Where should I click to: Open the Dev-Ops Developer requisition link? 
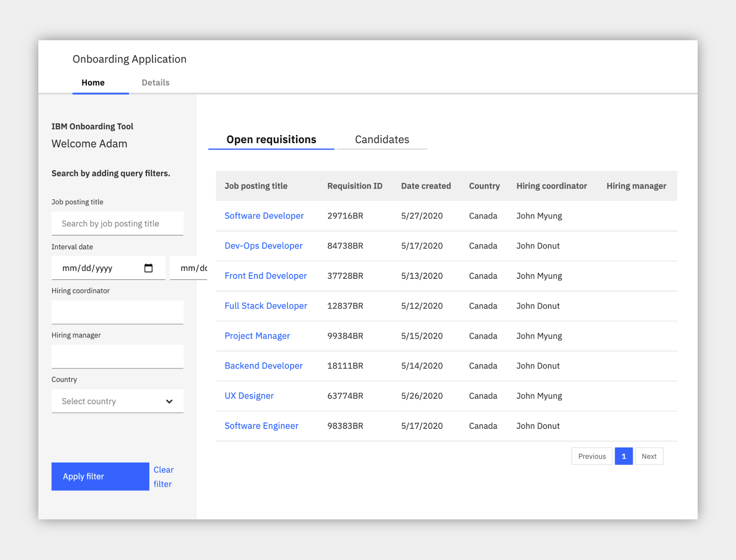coord(264,246)
